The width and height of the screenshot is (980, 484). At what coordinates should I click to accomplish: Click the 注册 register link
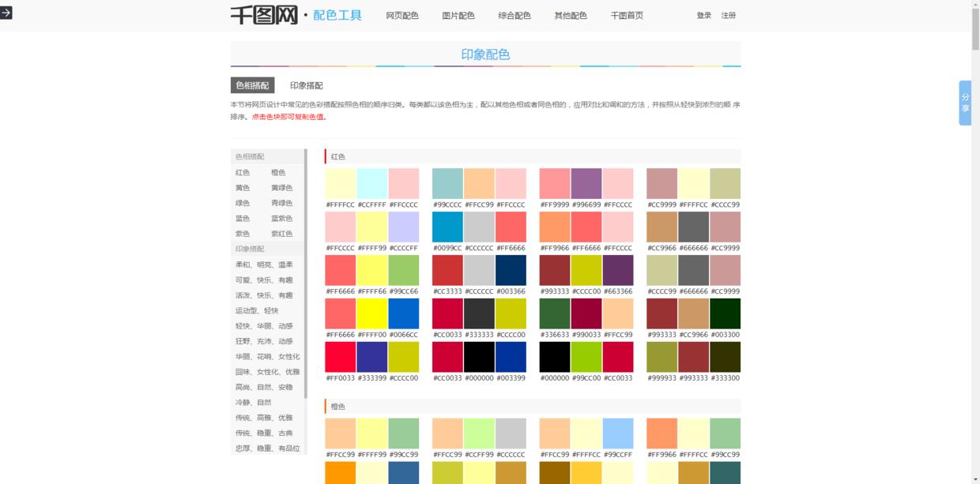pos(728,14)
